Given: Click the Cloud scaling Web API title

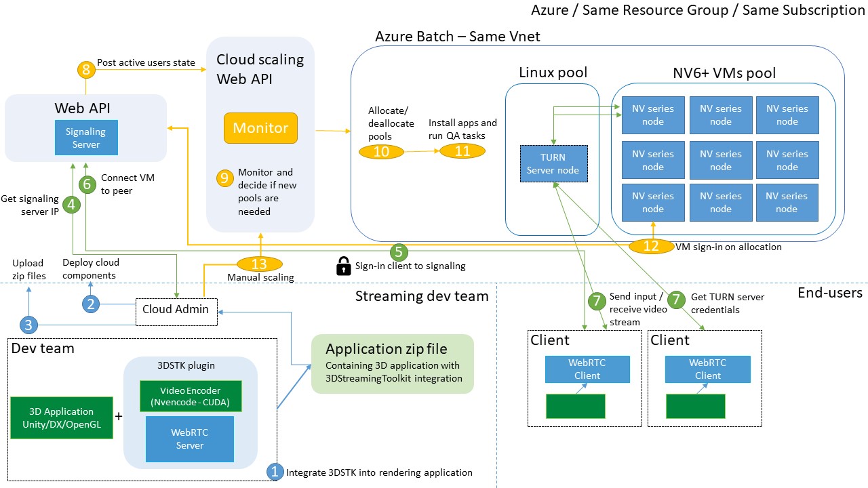Looking at the screenshot, I should coord(260,69).
